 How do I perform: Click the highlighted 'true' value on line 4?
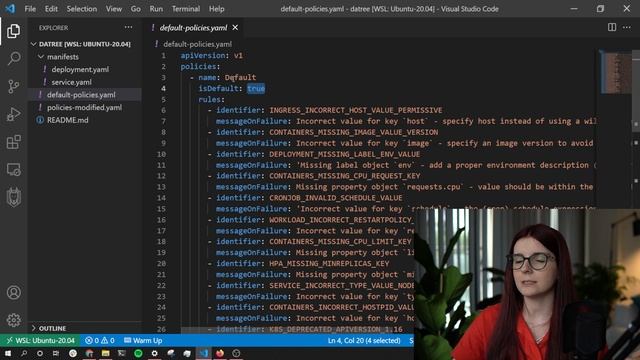coord(256,88)
